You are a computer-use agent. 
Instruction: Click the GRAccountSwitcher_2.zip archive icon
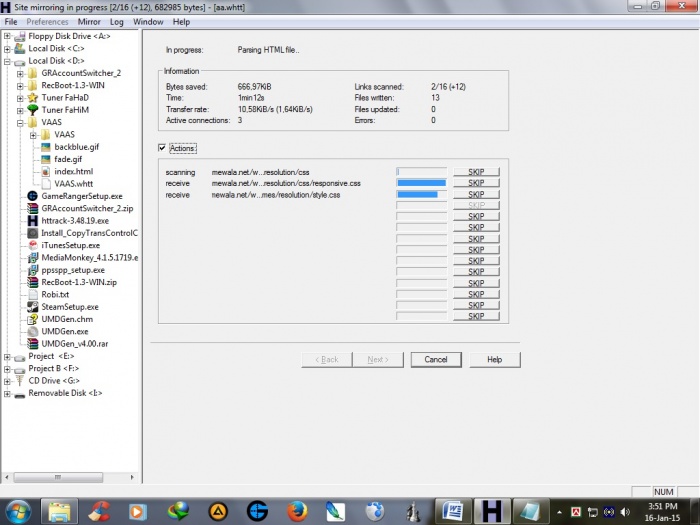click(x=33, y=208)
